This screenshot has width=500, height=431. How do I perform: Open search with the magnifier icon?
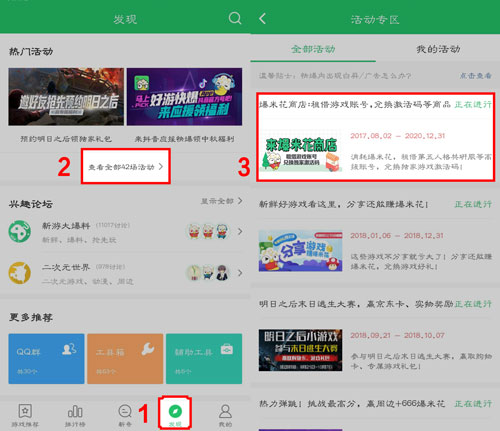click(235, 18)
